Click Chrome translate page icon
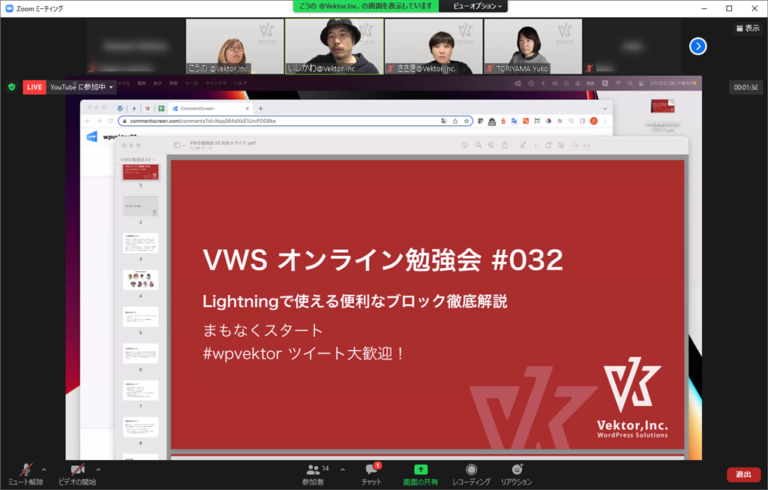The image size is (768, 490). click(x=444, y=121)
